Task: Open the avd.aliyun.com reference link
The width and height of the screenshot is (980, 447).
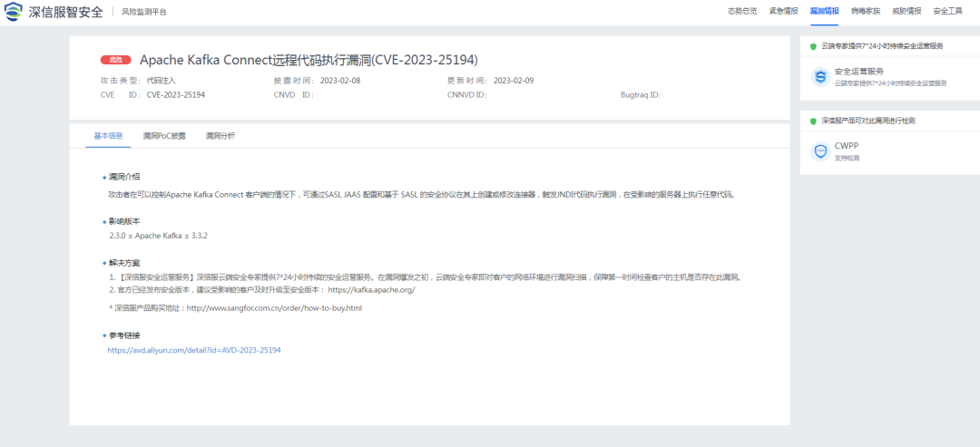Action: tap(194, 351)
